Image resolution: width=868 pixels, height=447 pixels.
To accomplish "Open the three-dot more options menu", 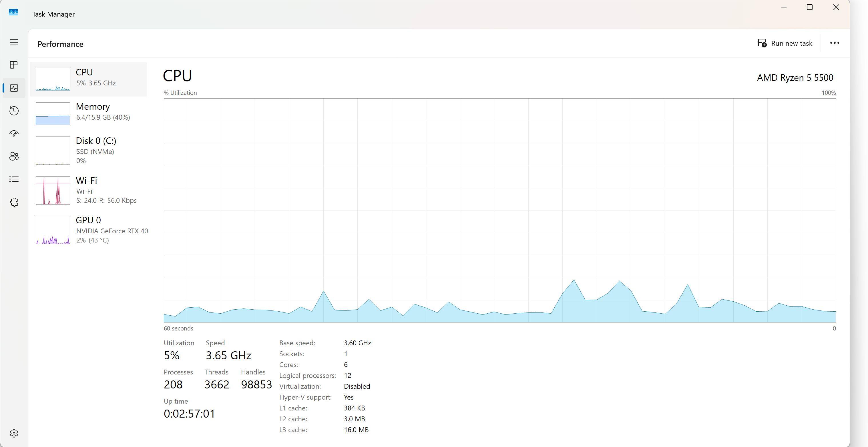I will tap(834, 43).
